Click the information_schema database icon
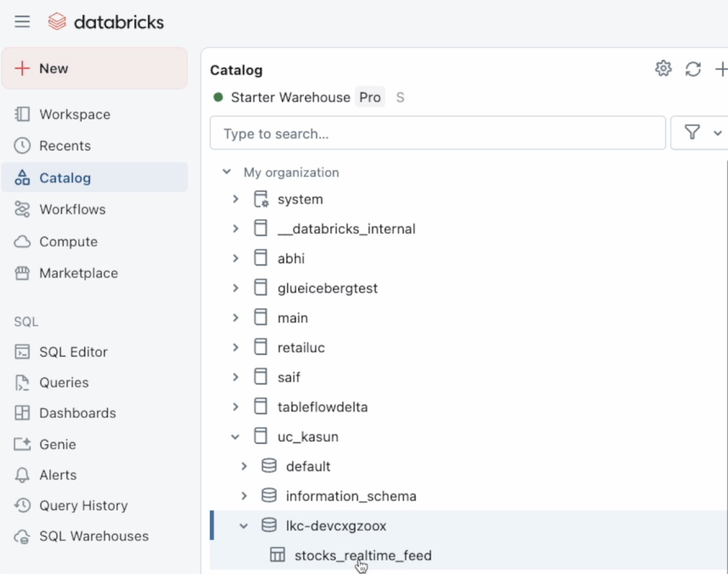 269,496
